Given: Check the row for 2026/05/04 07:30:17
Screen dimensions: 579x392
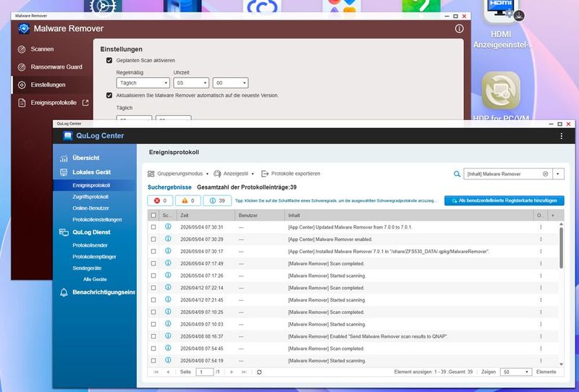Looking at the screenshot, I should (153, 252).
